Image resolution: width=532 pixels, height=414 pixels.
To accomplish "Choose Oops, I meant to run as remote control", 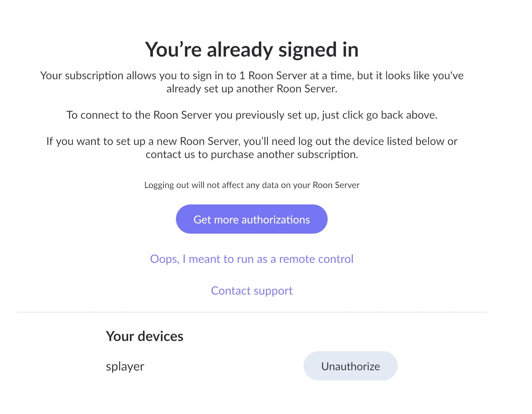I will (x=252, y=259).
